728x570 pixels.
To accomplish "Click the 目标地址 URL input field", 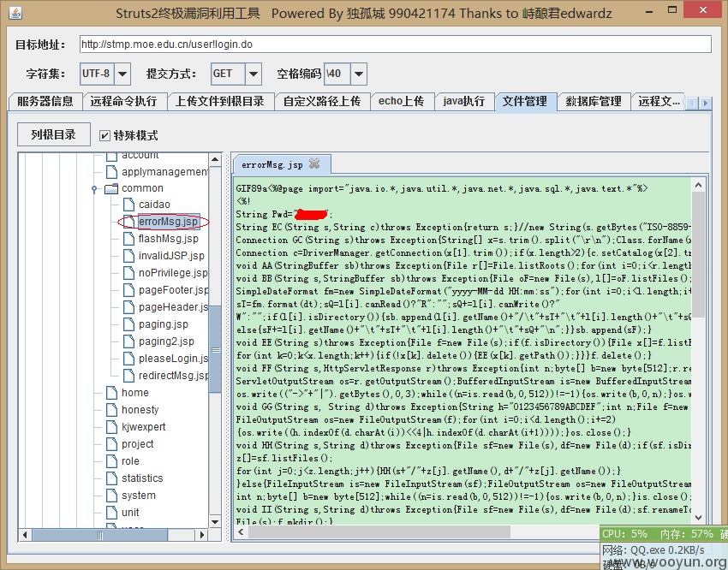I will [x=395, y=44].
